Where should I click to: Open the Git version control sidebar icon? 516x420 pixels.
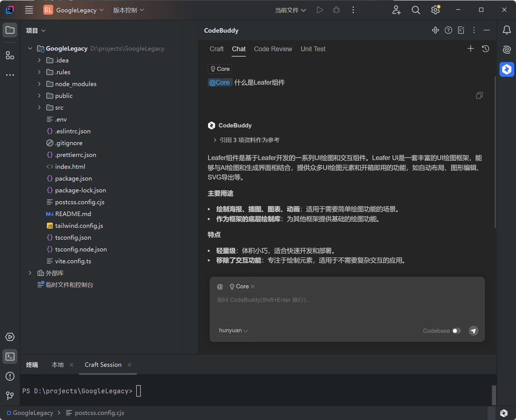click(10, 396)
